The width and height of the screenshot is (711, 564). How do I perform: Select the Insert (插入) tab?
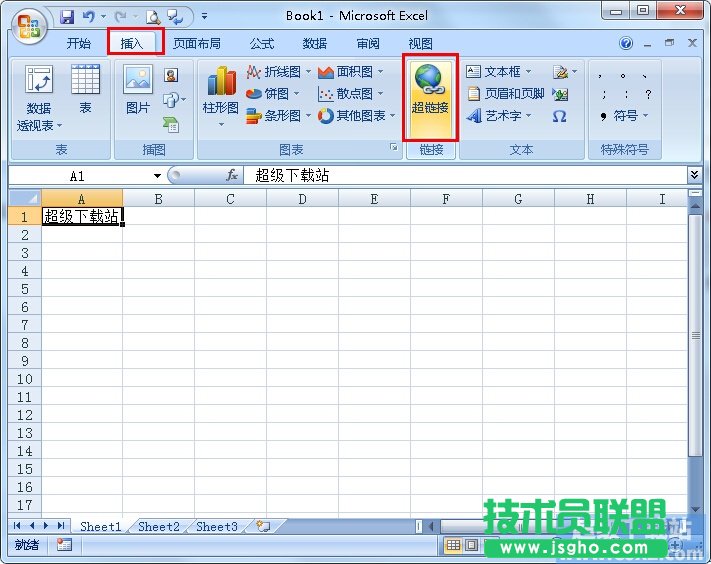coord(132,44)
